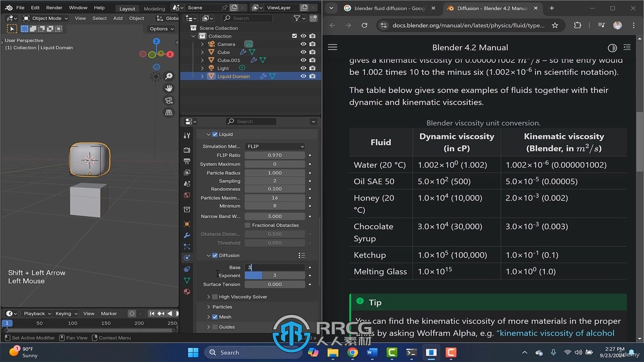Click the wrench modifier icon on Liquid Domain row
The width and height of the screenshot is (644, 362).
[x=262, y=76]
